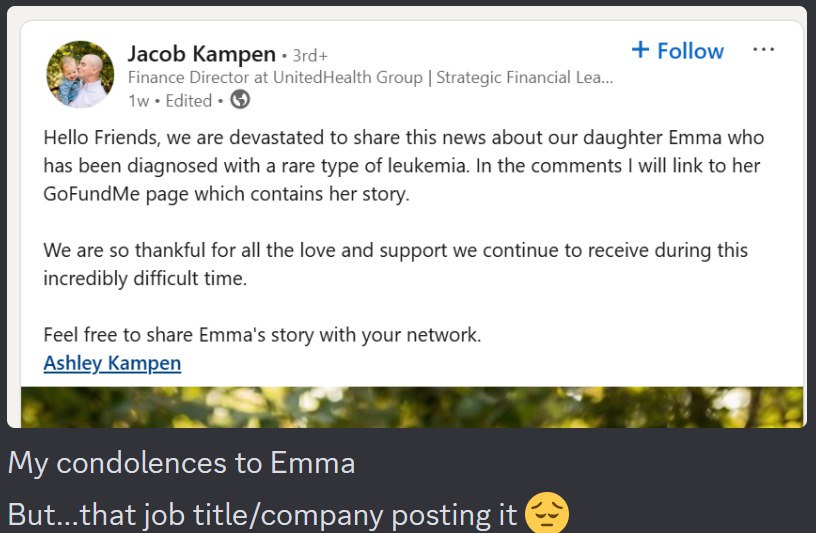Viewport: 816px width, 533px height.
Task: Click the Edited label on the post
Action: tap(189, 100)
